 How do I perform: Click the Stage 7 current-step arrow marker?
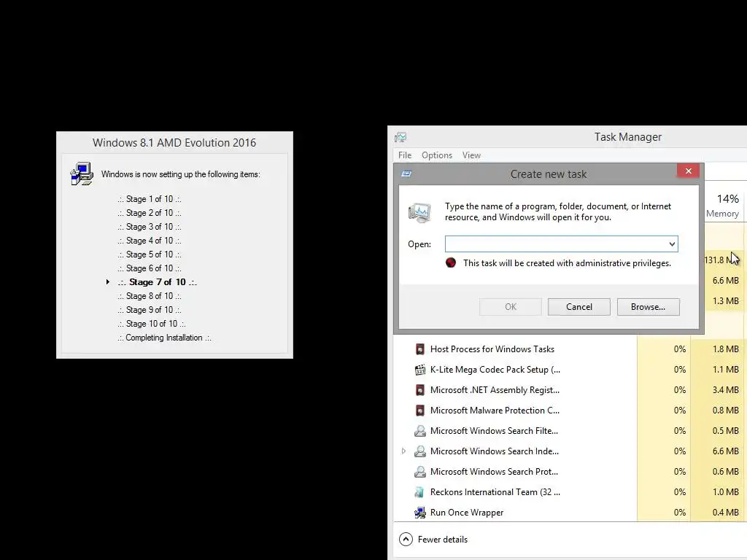point(108,282)
